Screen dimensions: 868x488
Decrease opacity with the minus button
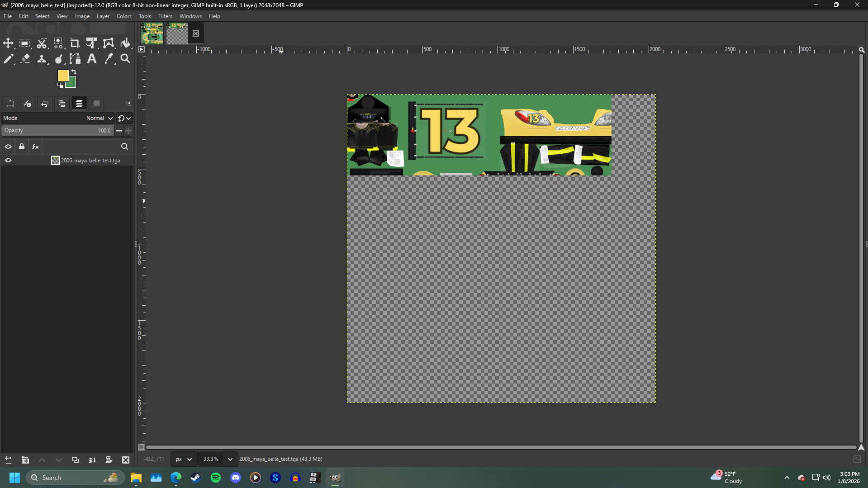coord(119,131)
